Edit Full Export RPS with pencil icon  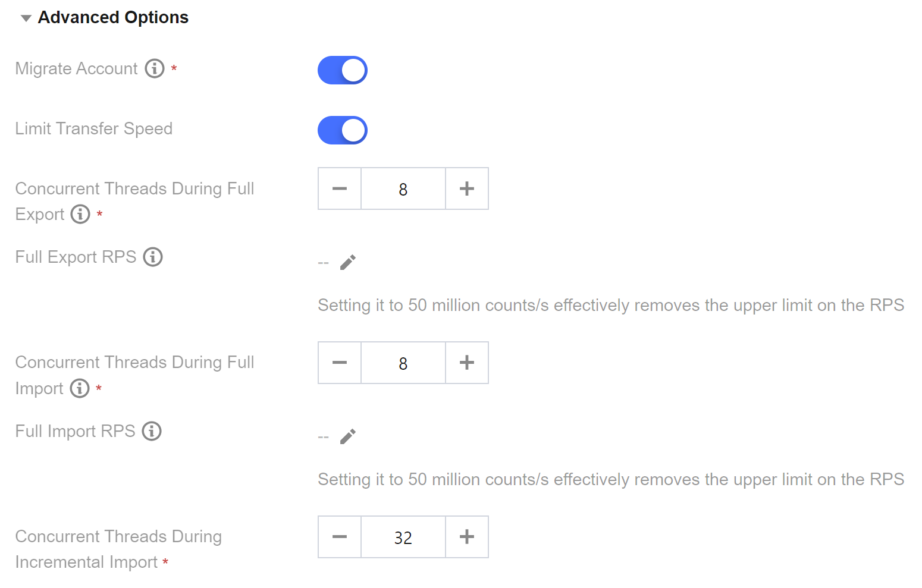click(348, 262)
